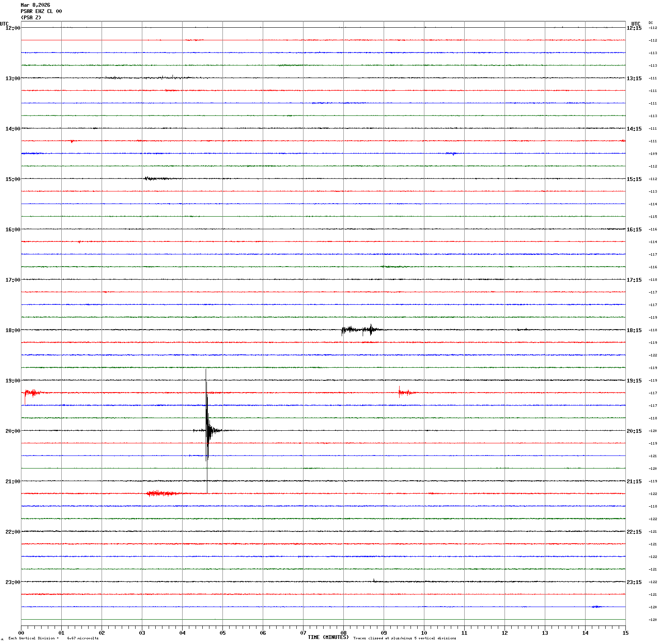Select the 18:00 black trace seismic event
This screenshot has width=659, height=644.
[x=361, y=330]
